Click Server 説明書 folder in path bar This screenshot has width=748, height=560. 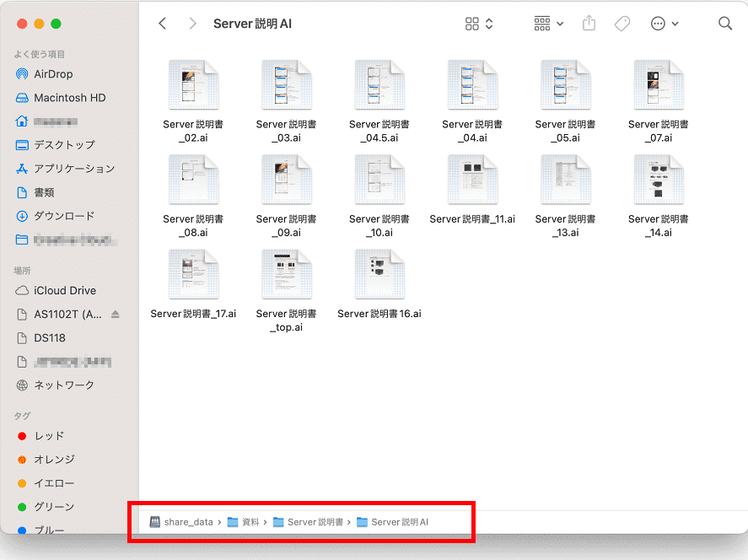(x=308, y=522)
